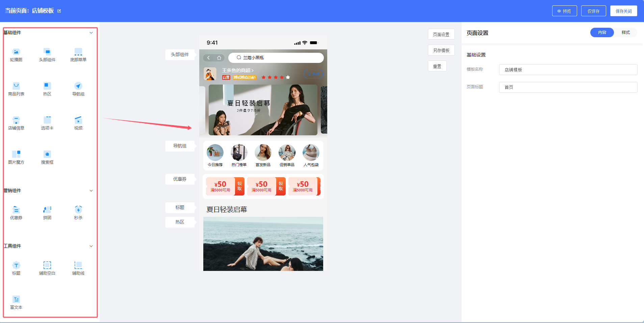This screenshot has width=644, height=323.
Task: Switch to the 样式 style tab
Action: 625,32
